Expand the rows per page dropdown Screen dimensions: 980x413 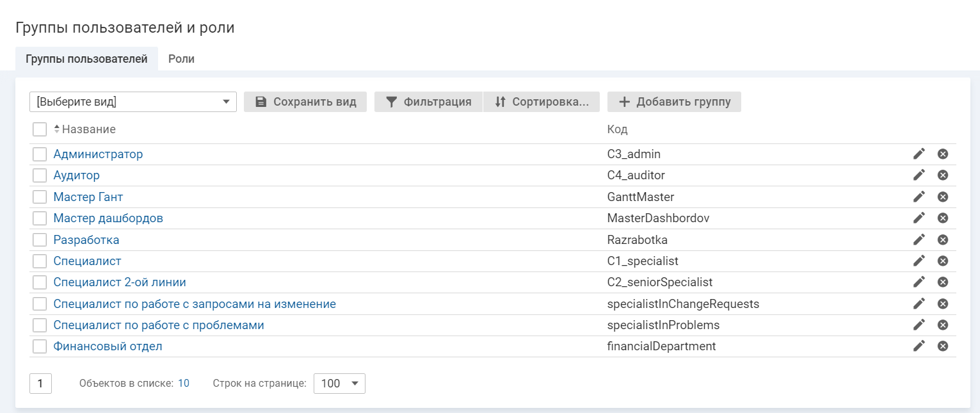coord(339,384)
